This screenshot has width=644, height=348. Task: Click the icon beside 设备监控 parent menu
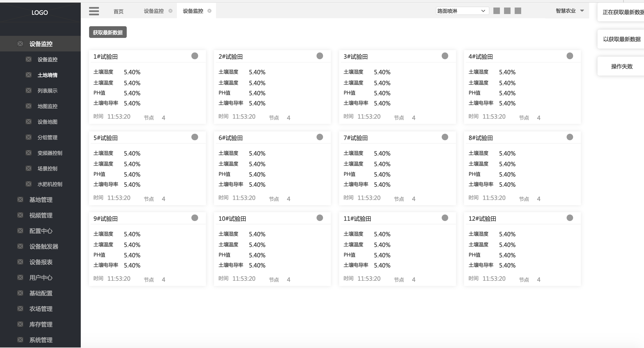pyautogui.click(x=20, y=44)
